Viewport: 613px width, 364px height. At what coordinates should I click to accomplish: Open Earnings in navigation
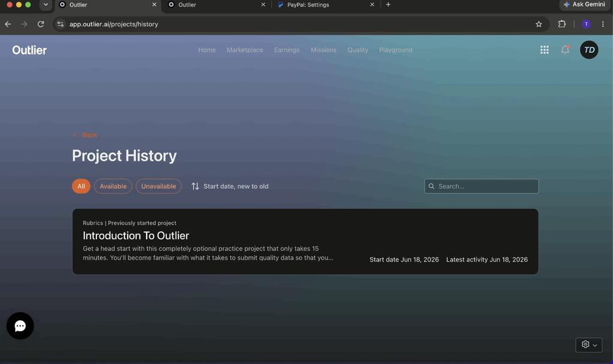click(287, 50)
